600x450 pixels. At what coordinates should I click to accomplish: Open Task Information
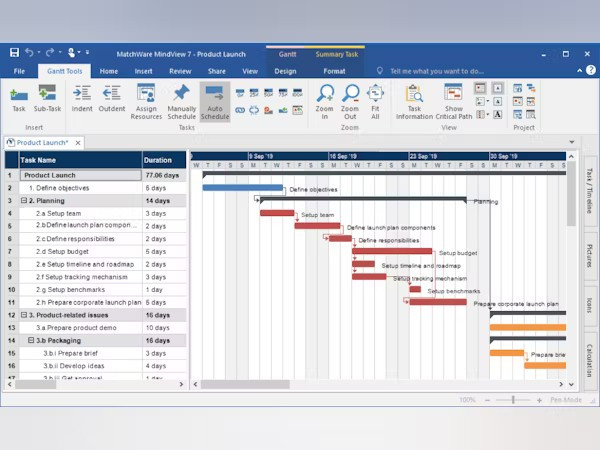pos(414,102)
